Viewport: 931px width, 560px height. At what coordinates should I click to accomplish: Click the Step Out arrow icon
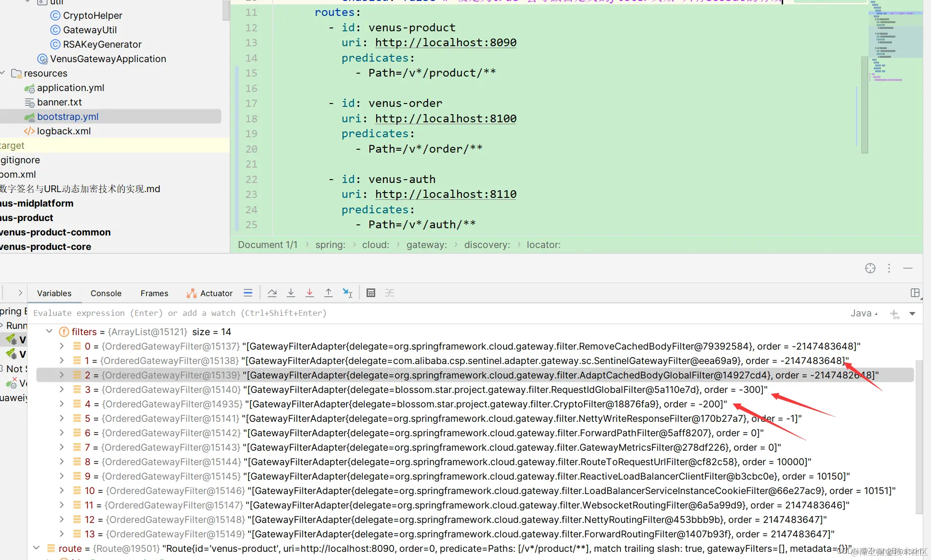point(328,293)
